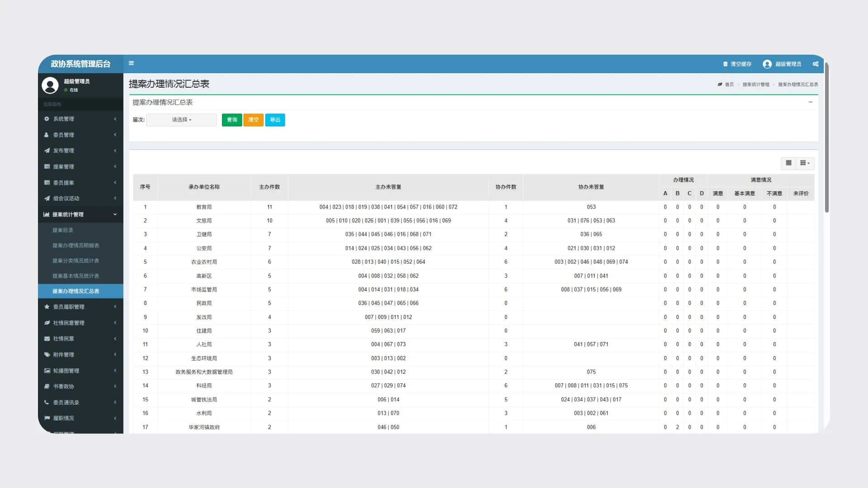Click the hamburger sidebar toggle icon
The image size is (868, 488).
coord(131,63)
